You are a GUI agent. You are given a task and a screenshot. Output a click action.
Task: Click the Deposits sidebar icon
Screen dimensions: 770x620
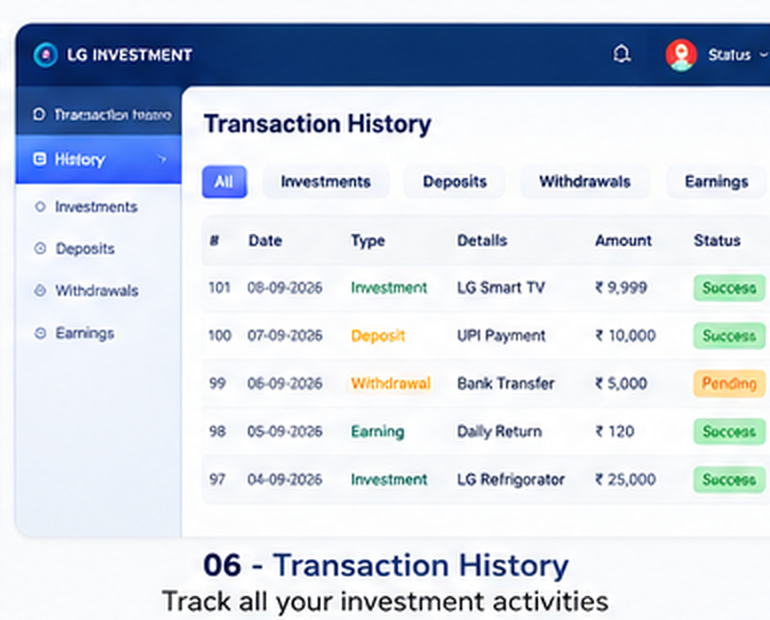click(40, 248)
